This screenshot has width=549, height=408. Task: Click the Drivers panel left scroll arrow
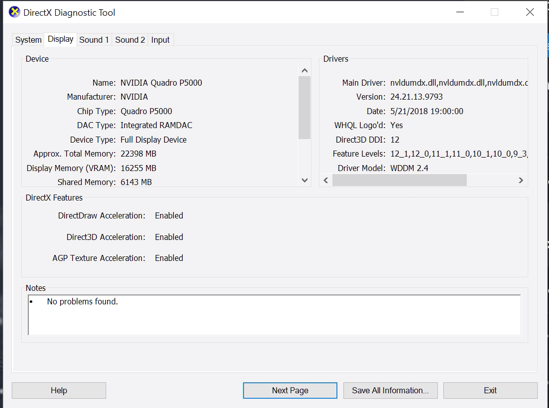coord(326,180)
